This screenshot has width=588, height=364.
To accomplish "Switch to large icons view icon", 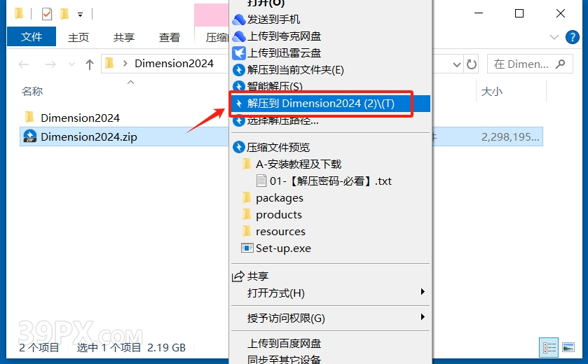I will pyautogui.click(x=568, y=347).
